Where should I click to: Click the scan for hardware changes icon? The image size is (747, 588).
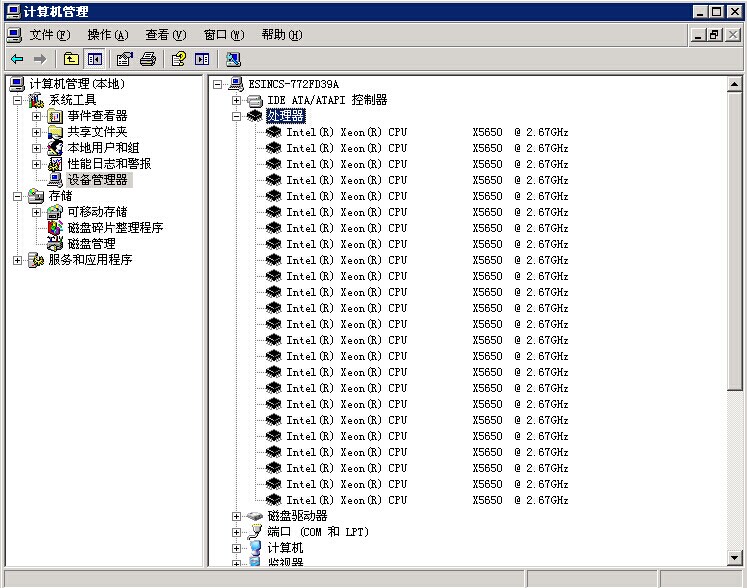tap(233, 59)
